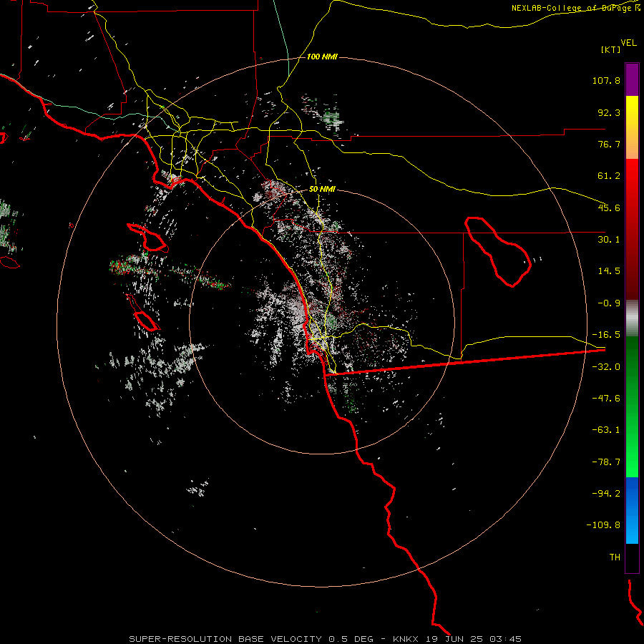The image size is (644, 644).
Task: Click the TH threshold label
Action: (x=615, y=557)
